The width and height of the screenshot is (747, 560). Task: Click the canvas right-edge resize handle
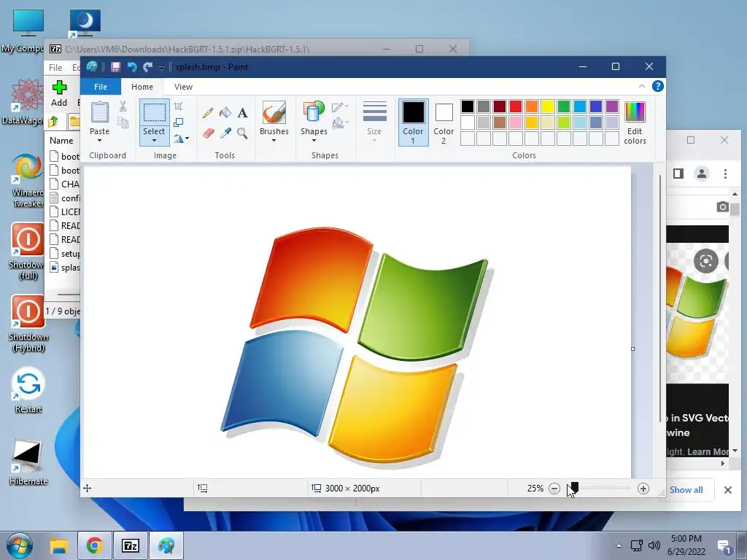click(632, 349)
